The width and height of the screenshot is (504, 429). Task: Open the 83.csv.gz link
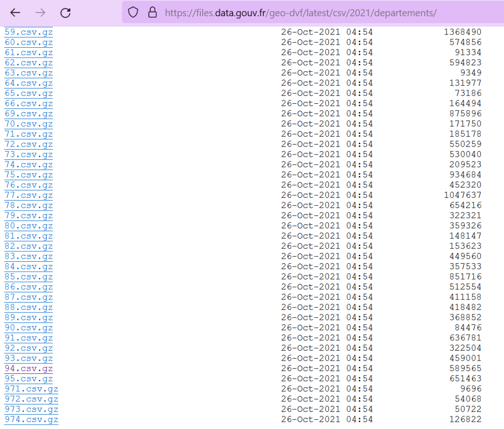click(29, 256)
